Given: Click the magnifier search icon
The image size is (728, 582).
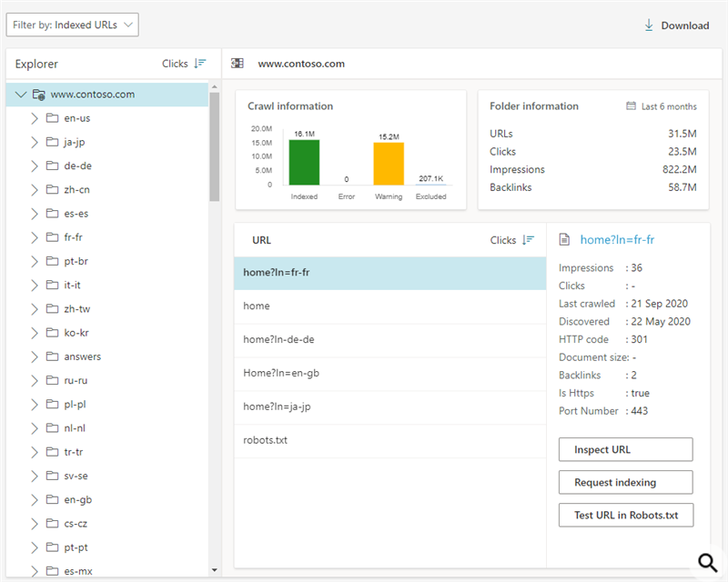Looking at the screenshot, I should pyautogui.click(x=708, y=562).
